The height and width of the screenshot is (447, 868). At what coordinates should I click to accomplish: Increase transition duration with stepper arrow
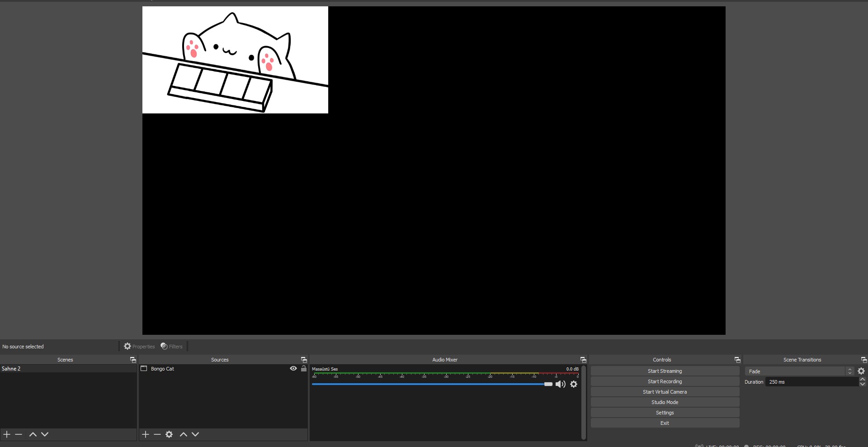click(862, 379)
